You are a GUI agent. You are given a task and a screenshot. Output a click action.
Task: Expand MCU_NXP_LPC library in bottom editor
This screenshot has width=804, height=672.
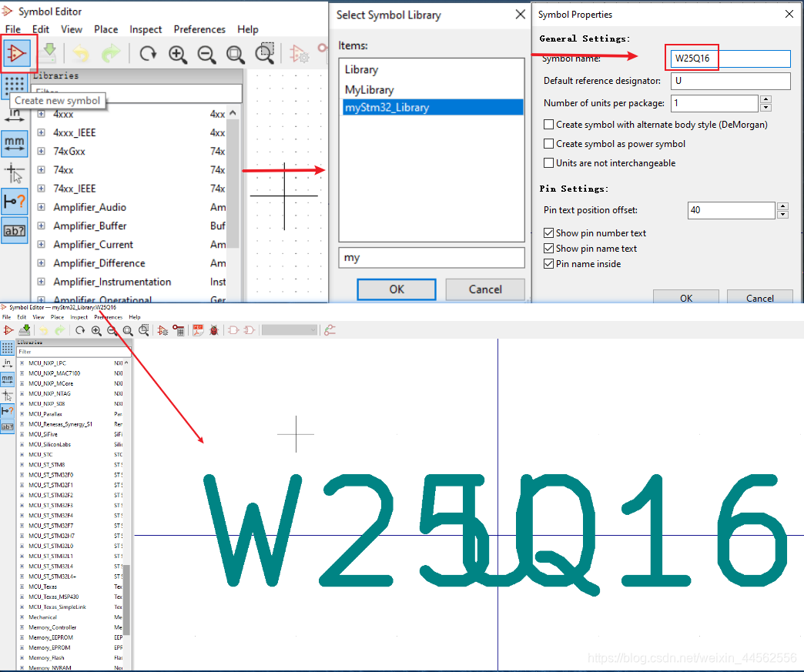pyautogui.click(x=22, y=363)
